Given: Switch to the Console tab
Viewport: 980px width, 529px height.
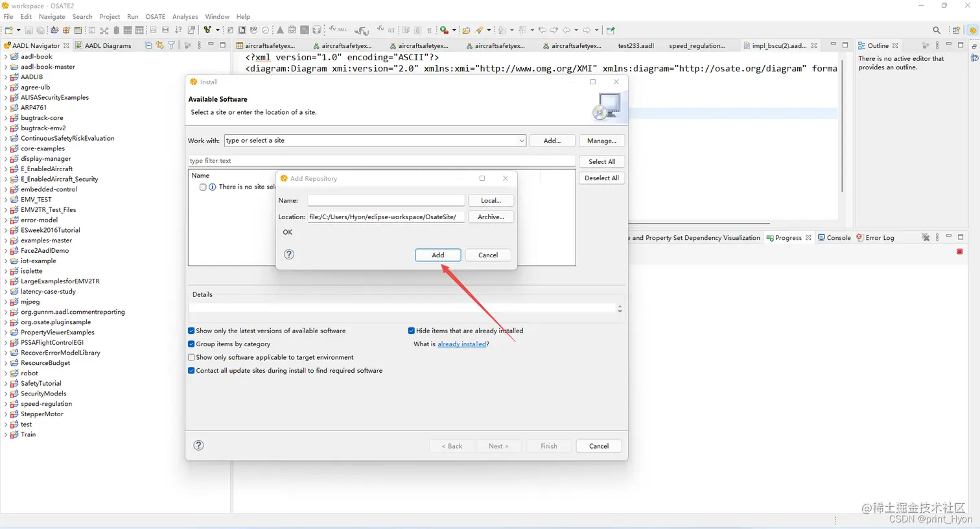Looking at the screenshot, I should (834, 238).
